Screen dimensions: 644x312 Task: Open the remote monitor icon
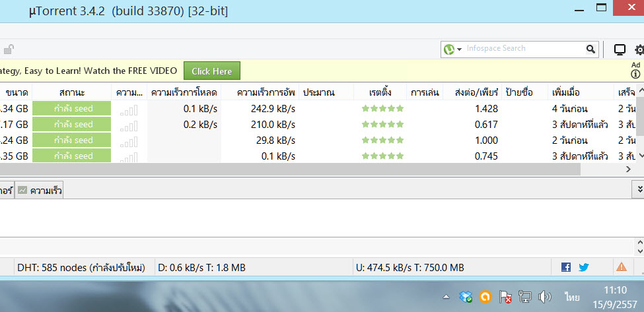620,49
